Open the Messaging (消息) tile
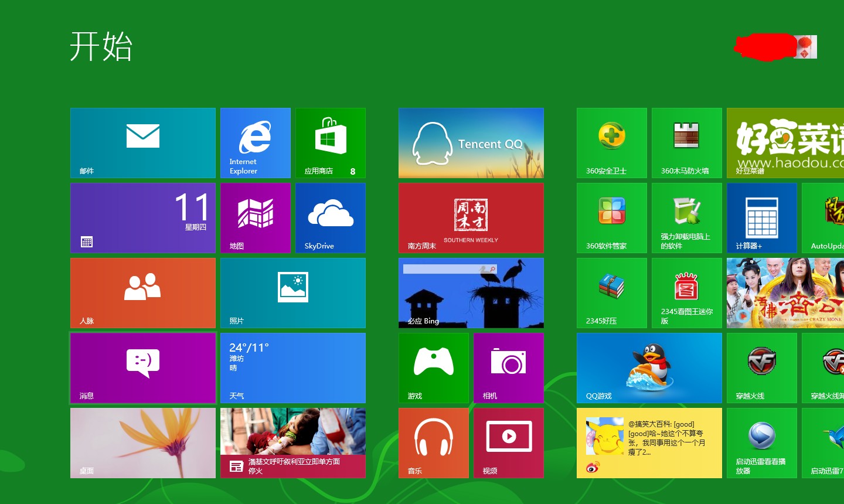The image size is (844, 504). 143,368
